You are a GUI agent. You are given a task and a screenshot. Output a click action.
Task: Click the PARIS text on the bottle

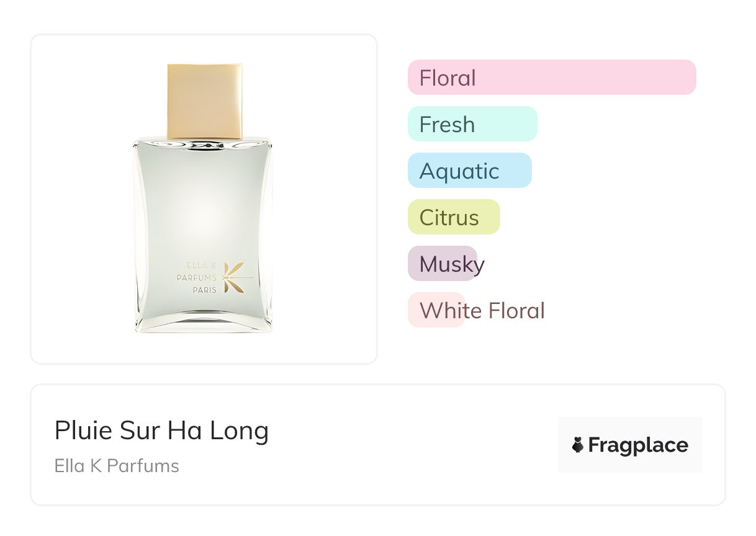coord(204,290)
